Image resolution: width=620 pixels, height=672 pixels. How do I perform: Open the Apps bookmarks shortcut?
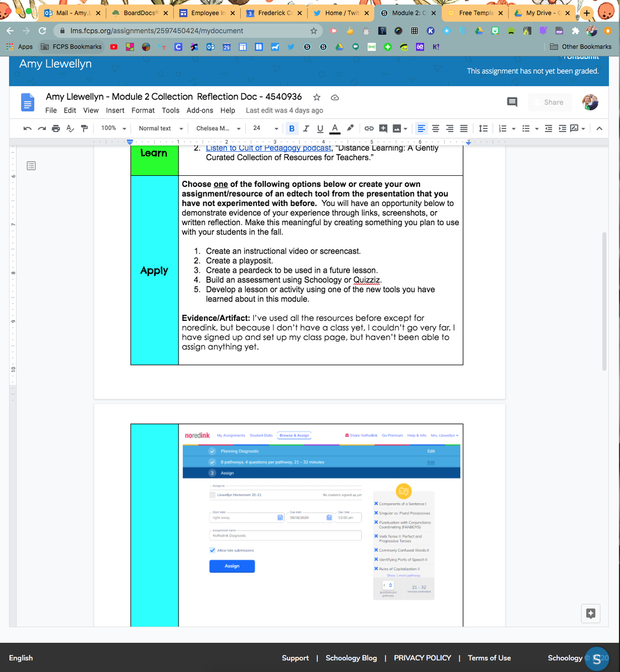tap(20, 47)
